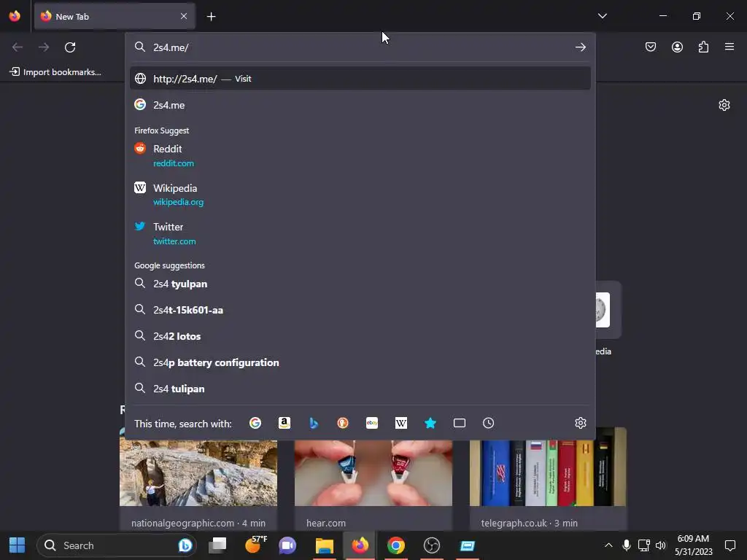Image resolution: width=747 pixels, height=560 pixels.
Task: Open the Windows Start menu
Action: pyautogui.click(x=18, y=545)
